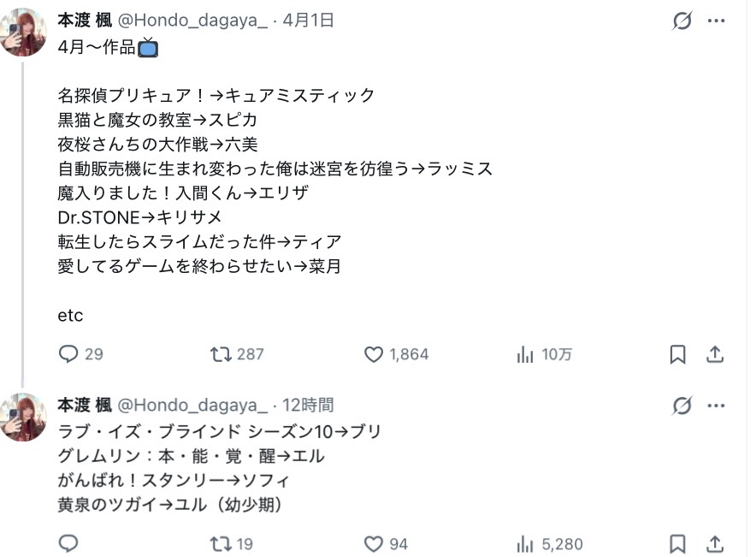The width and height of the screenshot is (756, 557).
Task: Open the 4月1日 post timestamp link
Action: tap(308, 21)
